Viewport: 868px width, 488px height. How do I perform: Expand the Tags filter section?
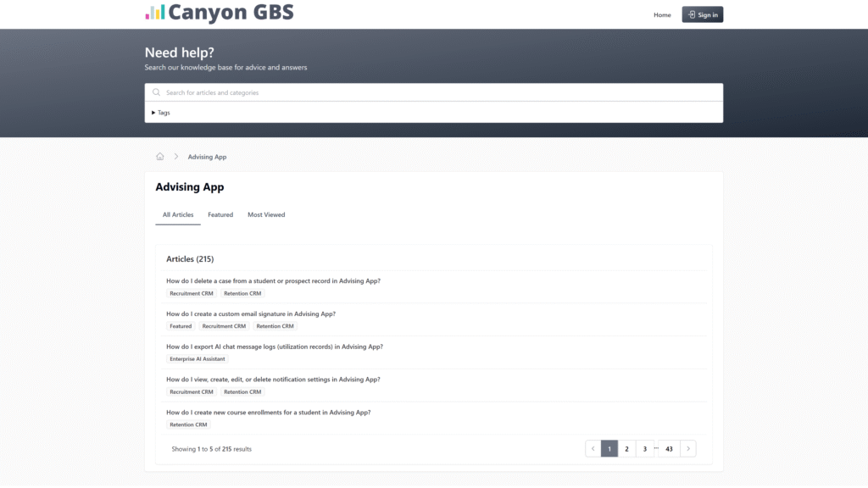point(161,113)
